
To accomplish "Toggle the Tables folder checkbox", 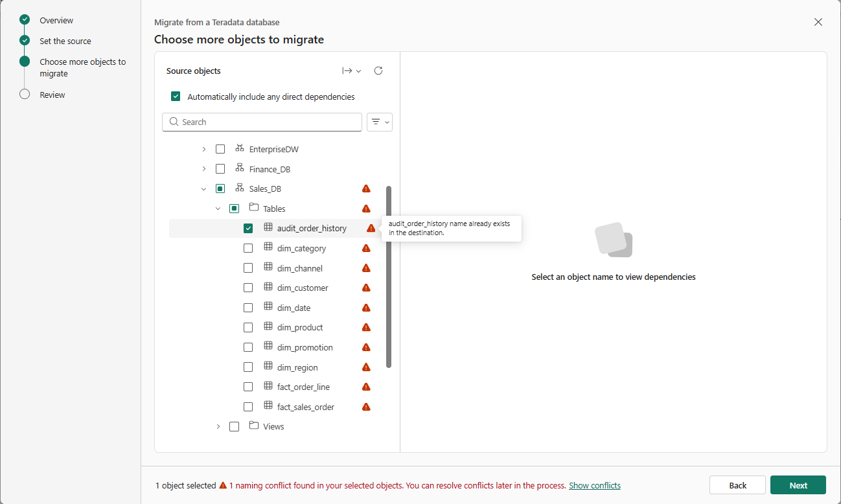I will 235,209.
